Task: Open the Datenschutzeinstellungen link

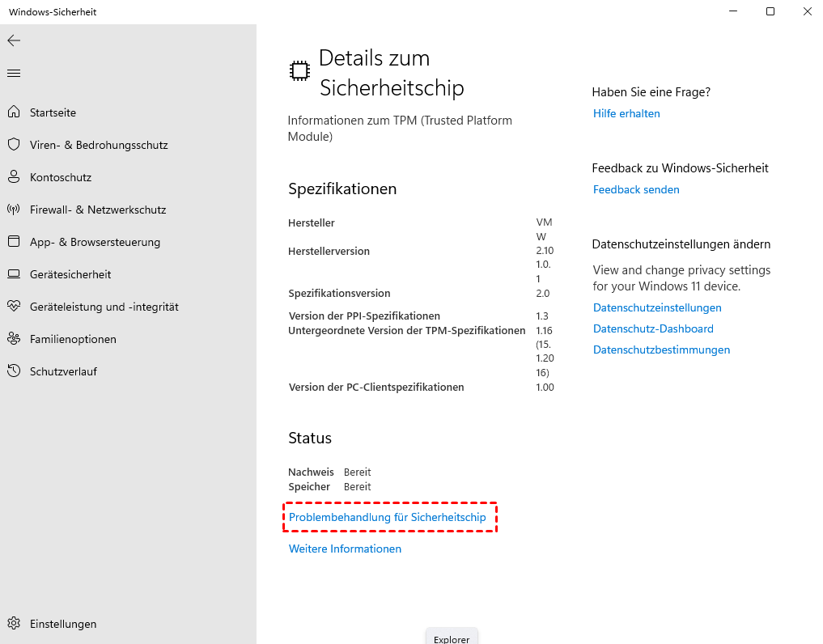Action: [x=657, y=308]
